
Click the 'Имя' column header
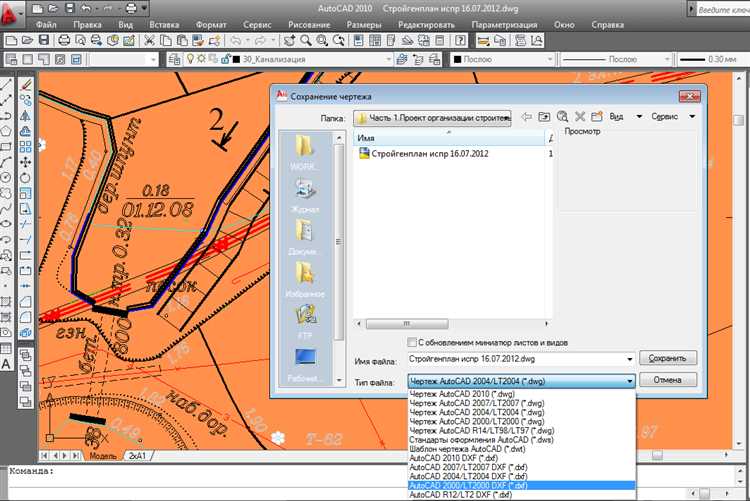tap(449, 138)
